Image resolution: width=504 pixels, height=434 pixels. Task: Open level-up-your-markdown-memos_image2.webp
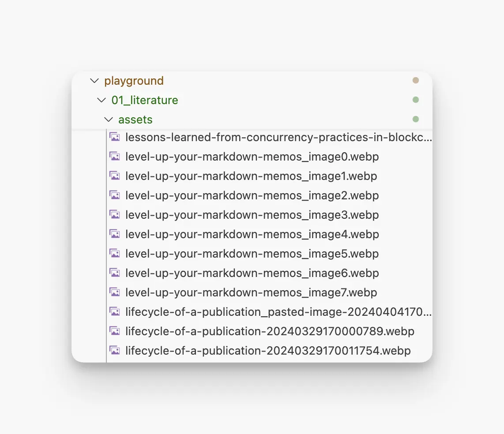[x=252, y=195]
